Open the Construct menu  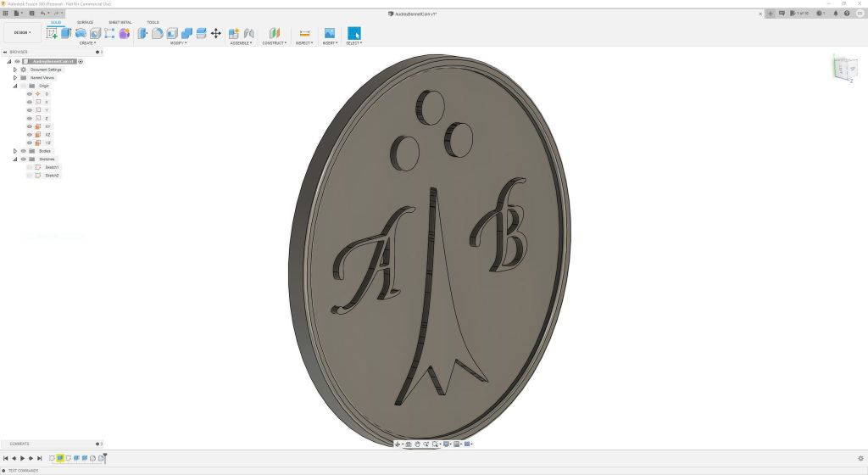(x=274, y=42)
